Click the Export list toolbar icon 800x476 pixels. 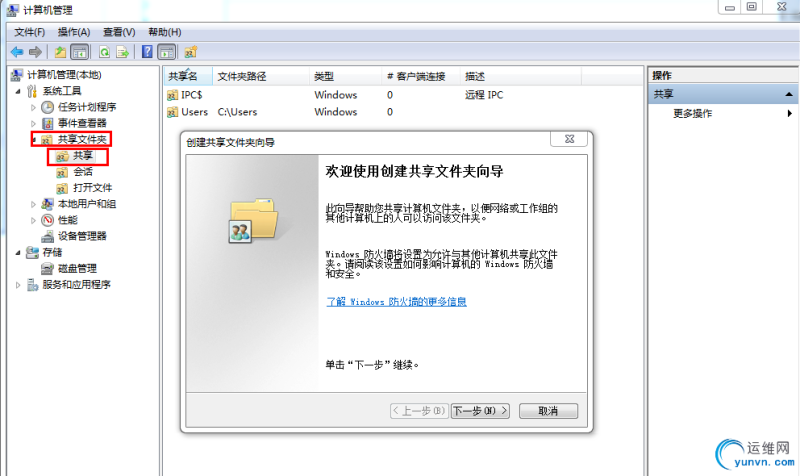coord(123,52)
